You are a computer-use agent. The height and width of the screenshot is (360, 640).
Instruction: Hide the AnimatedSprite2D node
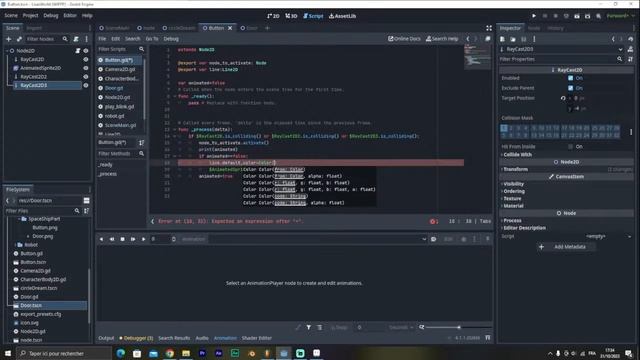(86, 68)
